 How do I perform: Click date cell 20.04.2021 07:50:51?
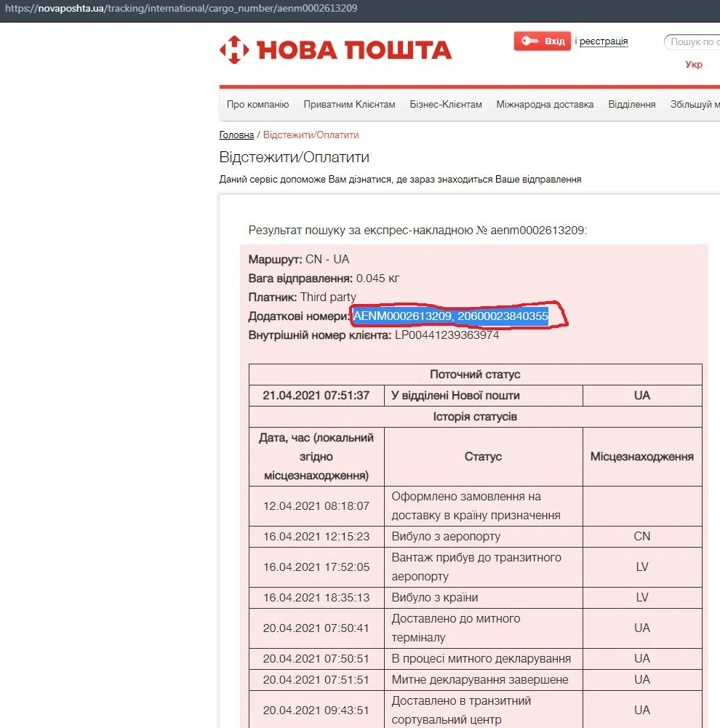316,659
